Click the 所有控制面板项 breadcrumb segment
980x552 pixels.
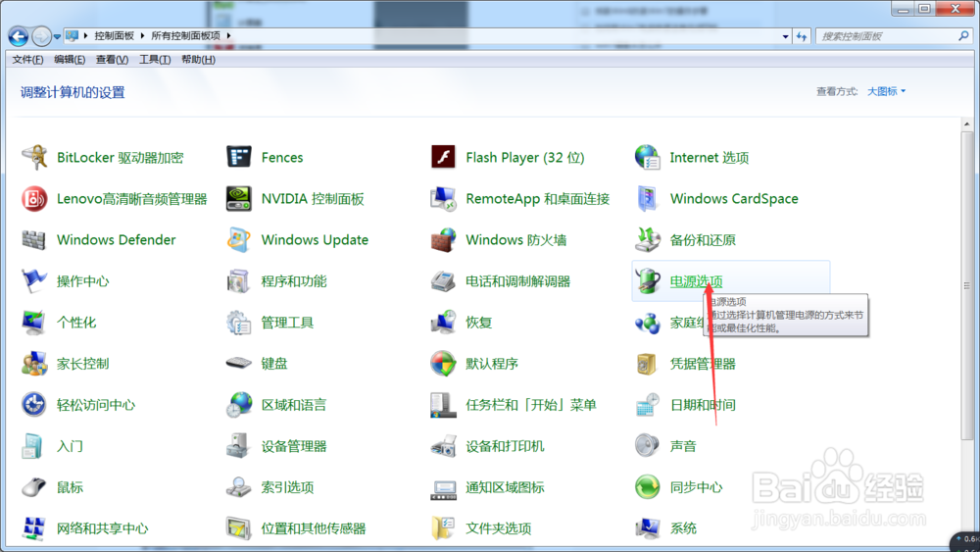[x=185, y=36]
